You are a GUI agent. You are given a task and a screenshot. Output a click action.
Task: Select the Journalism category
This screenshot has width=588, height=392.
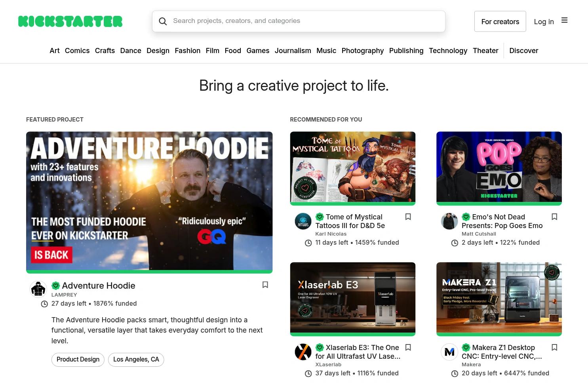293,51
